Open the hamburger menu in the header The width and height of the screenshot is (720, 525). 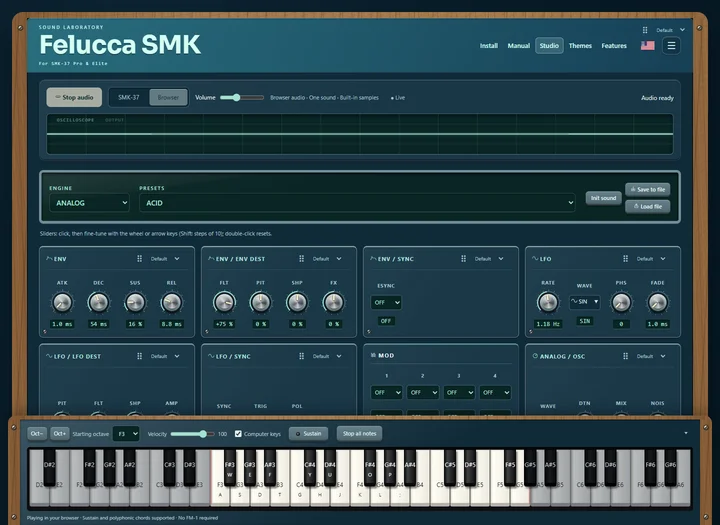[x=671, y=45]
